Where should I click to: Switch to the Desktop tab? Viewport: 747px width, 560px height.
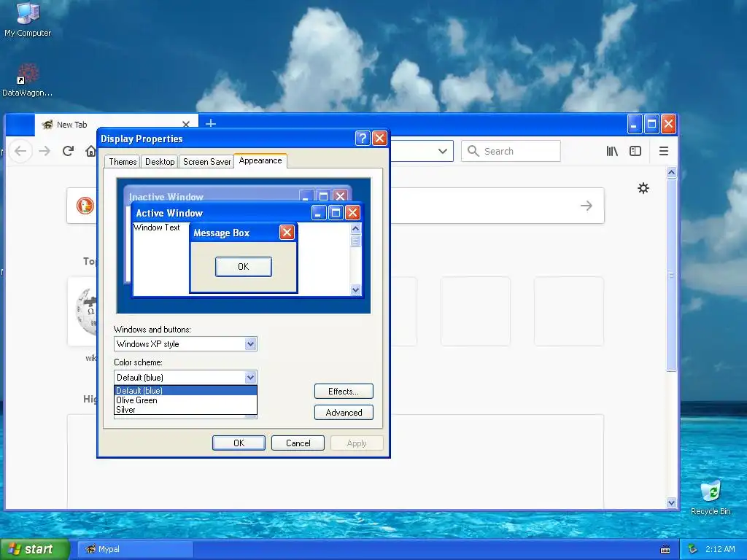pyautogui.click(x=160, y=161)
